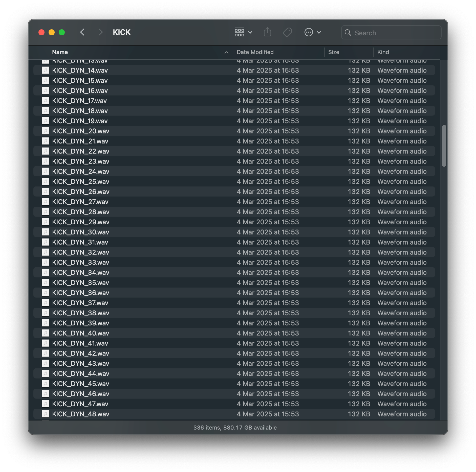Sort files by Size column
The height and width of the screenshot is (472, 476).
click(333, 52)
